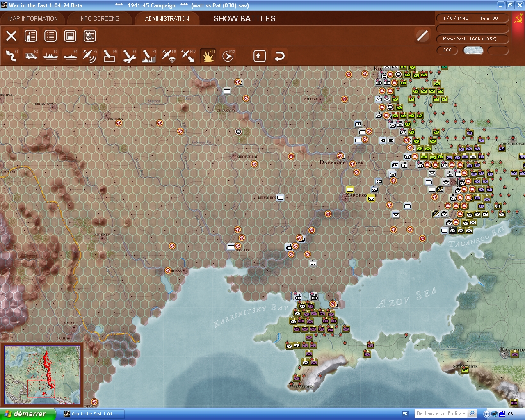Screen dimensions: 525x420
Task: Open the démarrer Start button
Action: tap(28, 414)
